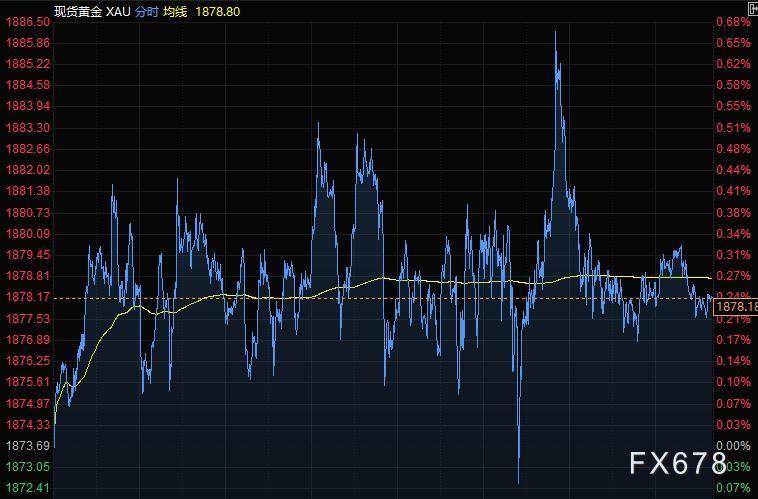Click the 0.55% percentage axis label

coord(733,106)
